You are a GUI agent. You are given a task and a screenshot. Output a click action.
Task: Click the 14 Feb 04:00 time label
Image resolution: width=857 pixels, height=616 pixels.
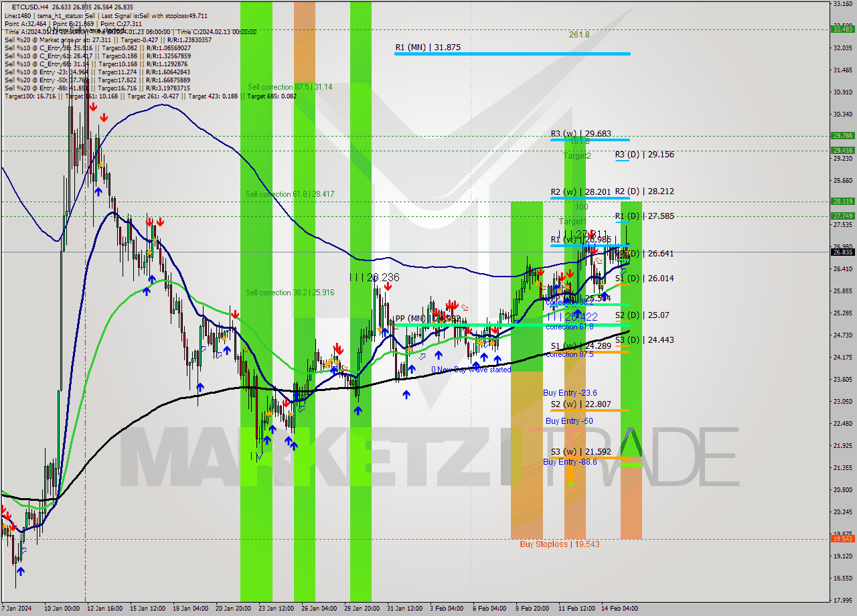[x=619, y=609]
